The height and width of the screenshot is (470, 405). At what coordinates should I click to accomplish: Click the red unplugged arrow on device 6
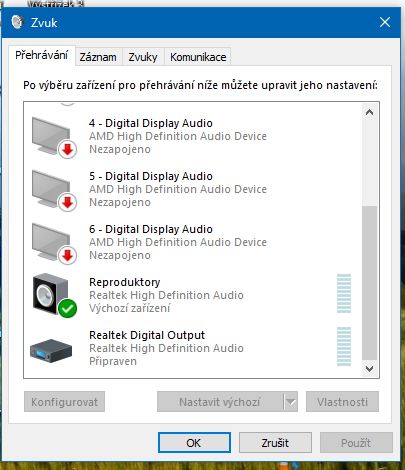68,255
